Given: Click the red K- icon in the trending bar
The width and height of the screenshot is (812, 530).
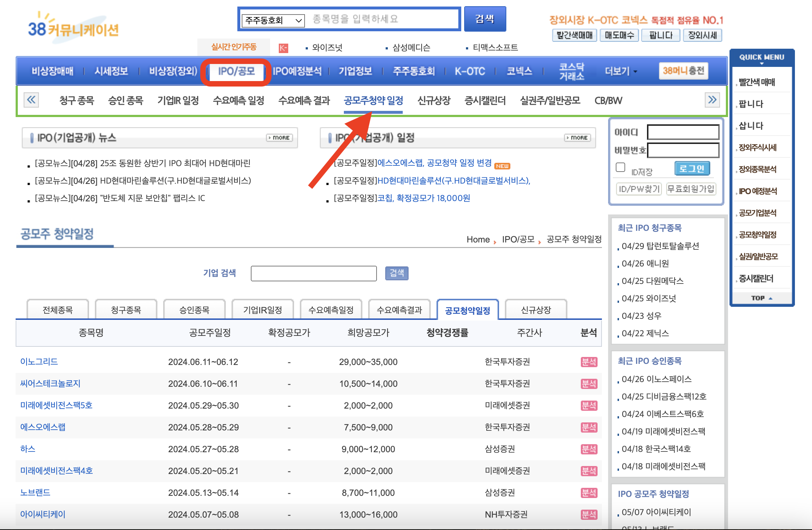Looking at the screenshot, I should 283,48.
